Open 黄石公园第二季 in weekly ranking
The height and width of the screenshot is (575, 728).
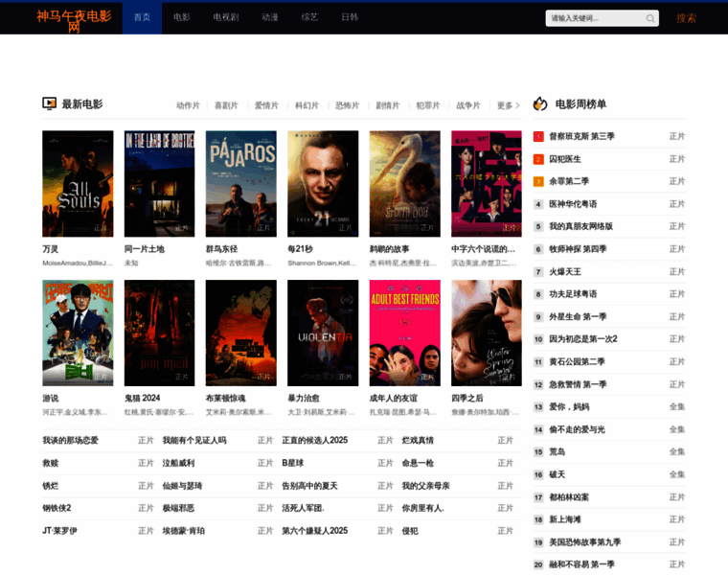tap(577, 362)
